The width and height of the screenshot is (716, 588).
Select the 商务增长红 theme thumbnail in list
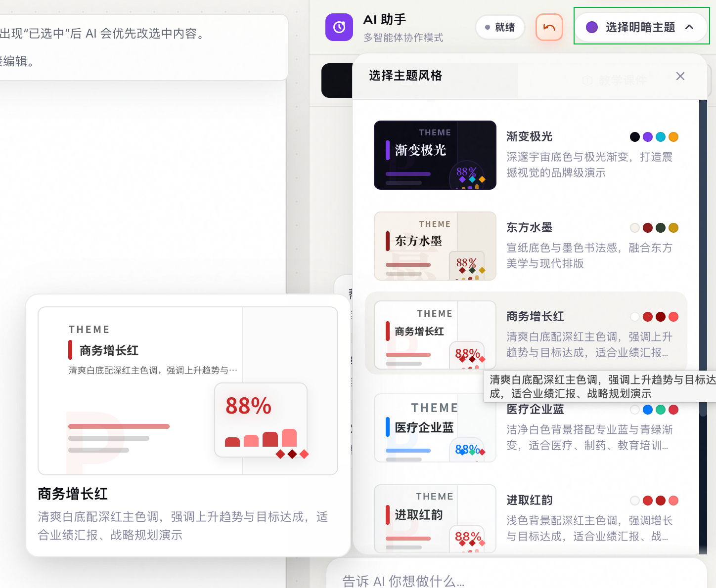click(435, 335)
